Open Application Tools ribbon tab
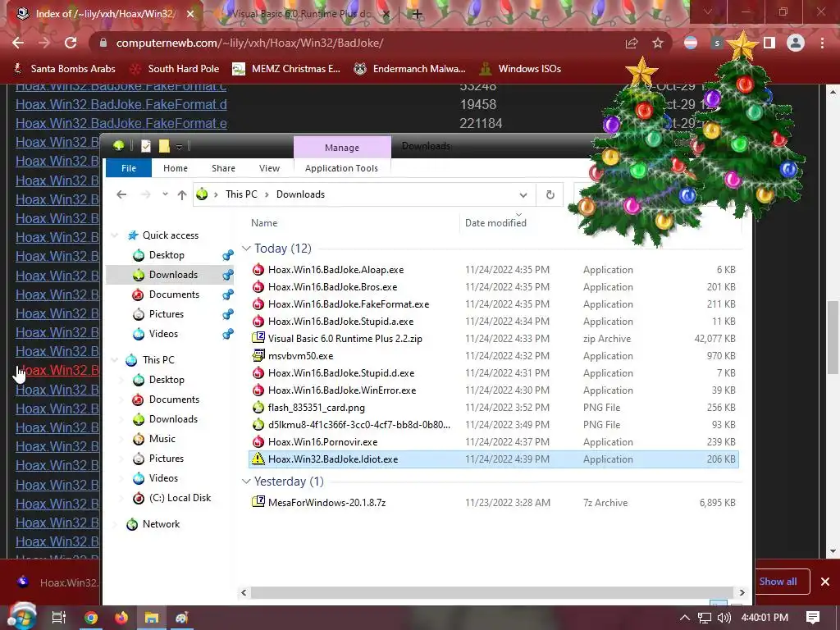The height and width of the screenshot is (630, 840). (341, 168)
